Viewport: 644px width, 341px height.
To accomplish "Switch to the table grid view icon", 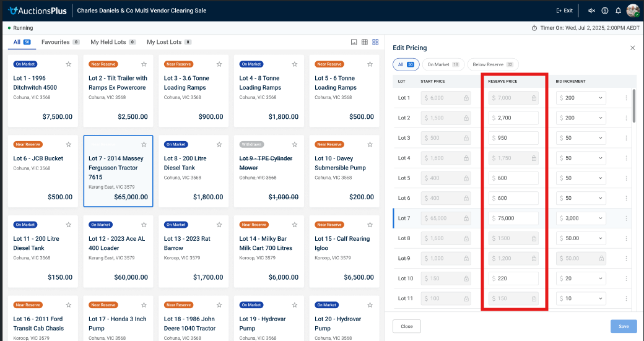I will [365, 42].
